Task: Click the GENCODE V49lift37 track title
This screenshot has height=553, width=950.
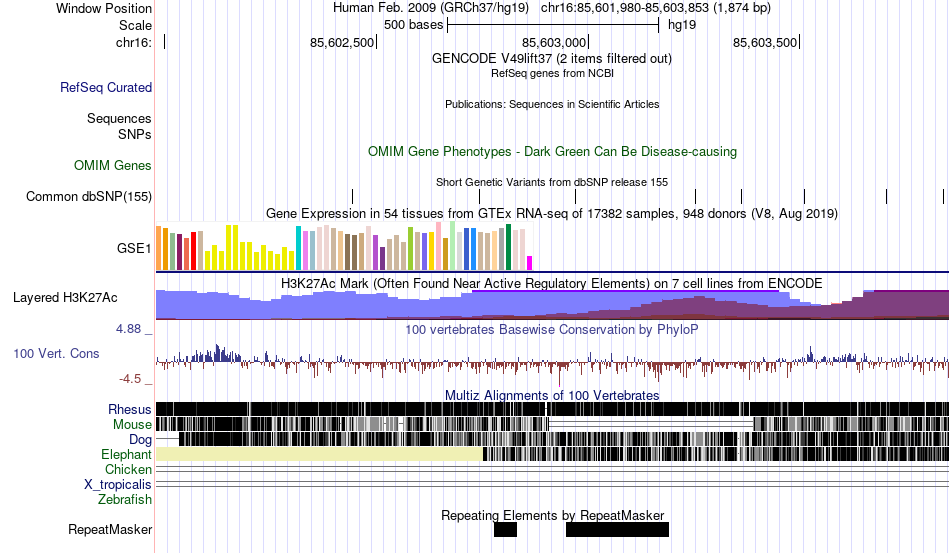Action: click(551, 58)
